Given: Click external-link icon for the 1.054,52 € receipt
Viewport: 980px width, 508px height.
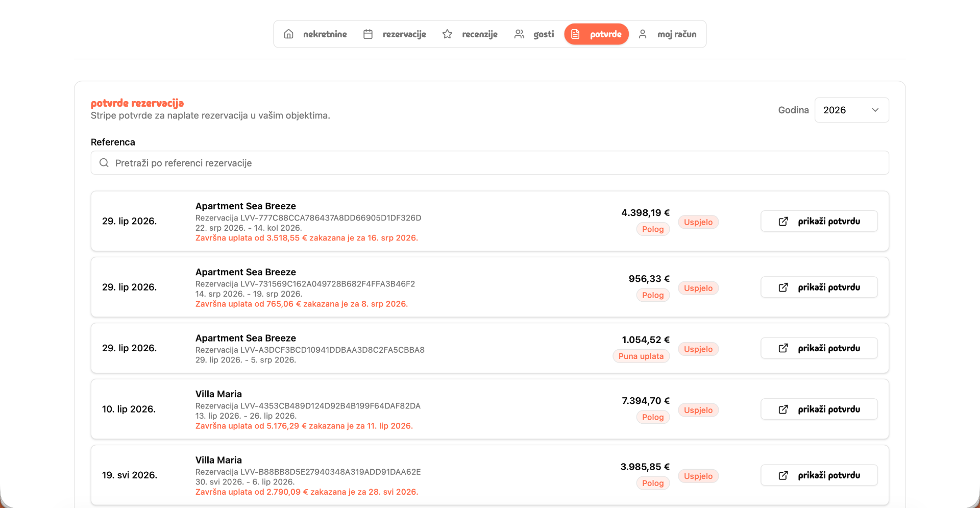Looking at the screenshot, I should [x=783, y=348].
